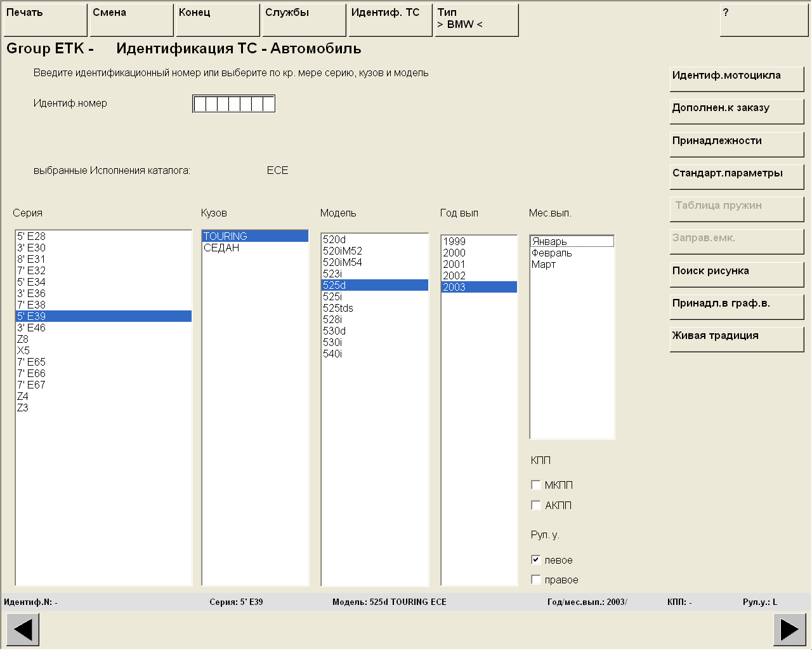
Task: Pick production year 1999
Action: click(479, 241)
